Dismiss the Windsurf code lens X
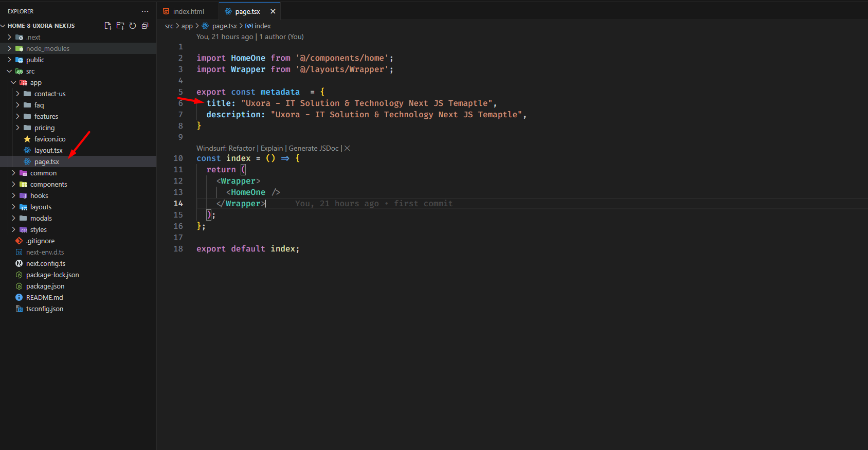 click(347, 148)
